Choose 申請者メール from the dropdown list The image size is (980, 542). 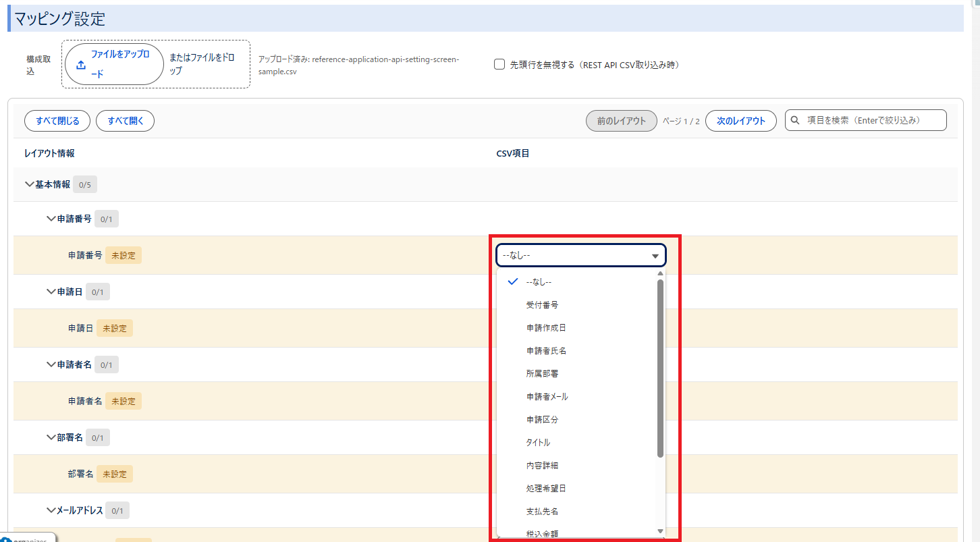577,396
